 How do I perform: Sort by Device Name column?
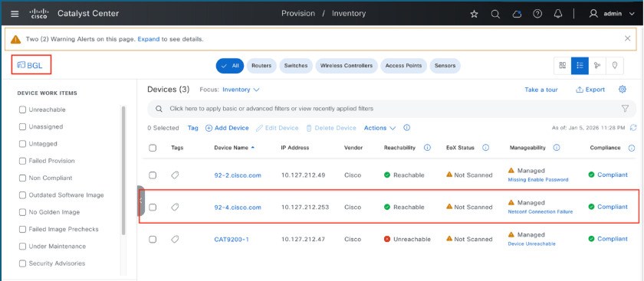[235, 148]
